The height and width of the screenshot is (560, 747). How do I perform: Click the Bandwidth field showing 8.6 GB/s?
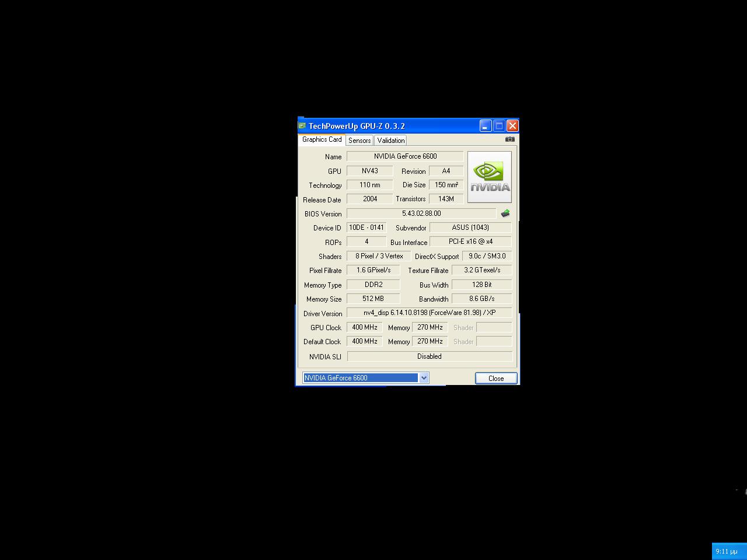(481, 299)
